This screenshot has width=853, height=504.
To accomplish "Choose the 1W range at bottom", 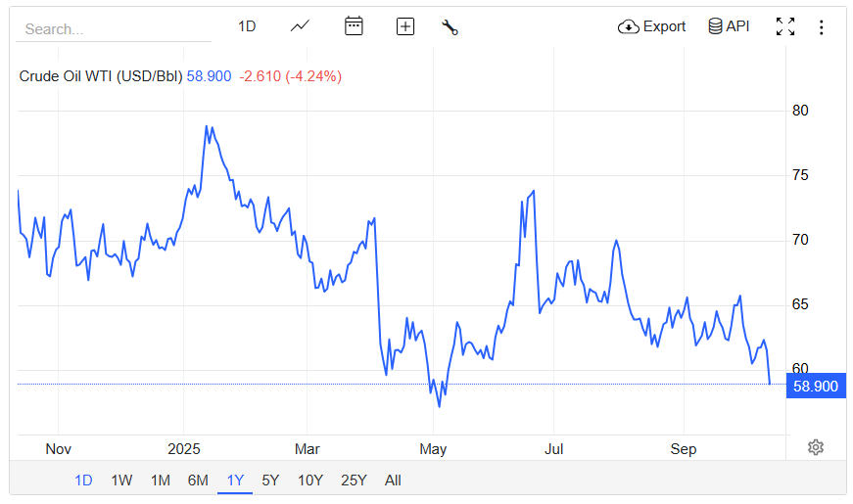I will (121, 480).
